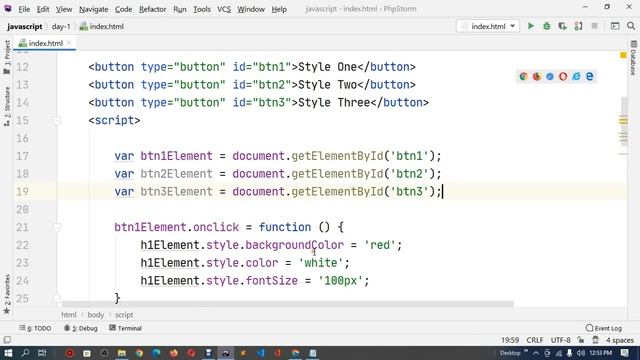640x360 pixels.
Task: Open the Help menu
Action: pos(279,9)
